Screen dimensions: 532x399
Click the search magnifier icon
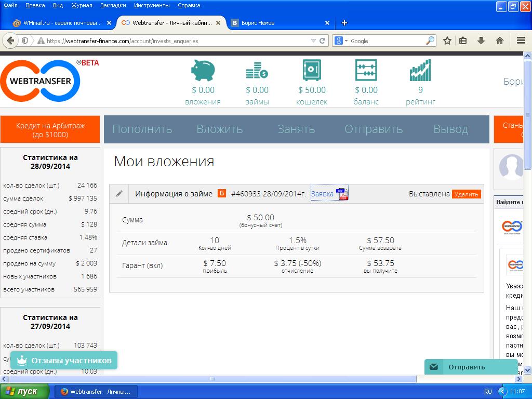click(x=430, y=41)
